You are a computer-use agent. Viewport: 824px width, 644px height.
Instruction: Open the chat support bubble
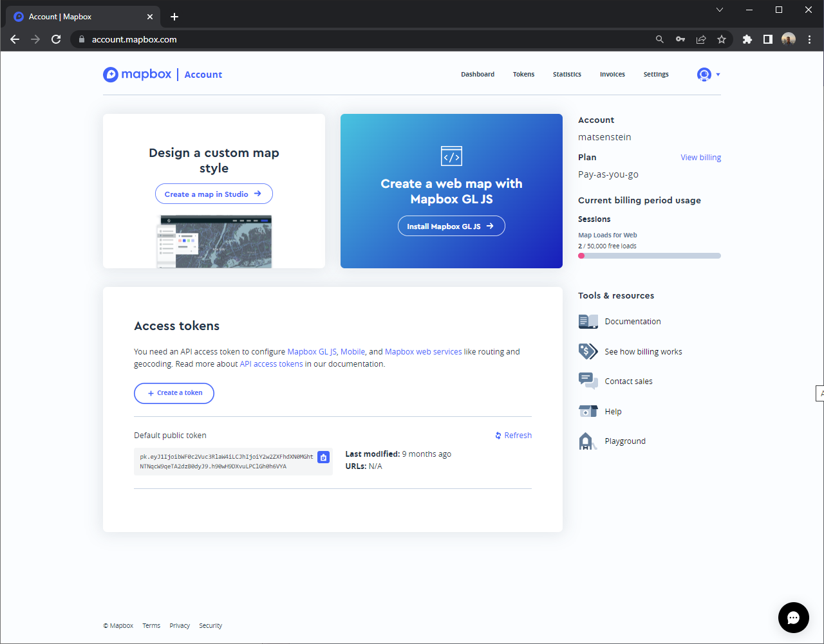(x=793, y=618)
